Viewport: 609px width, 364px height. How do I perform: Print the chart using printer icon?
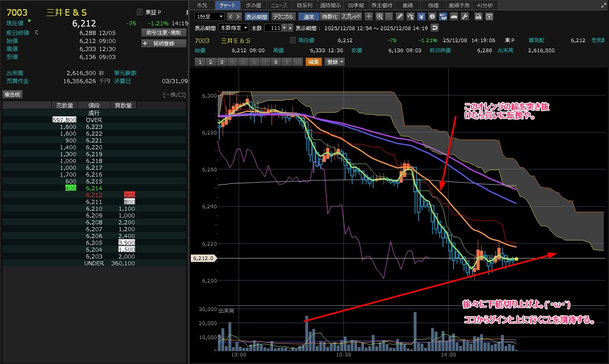click(x=478, y=16)
